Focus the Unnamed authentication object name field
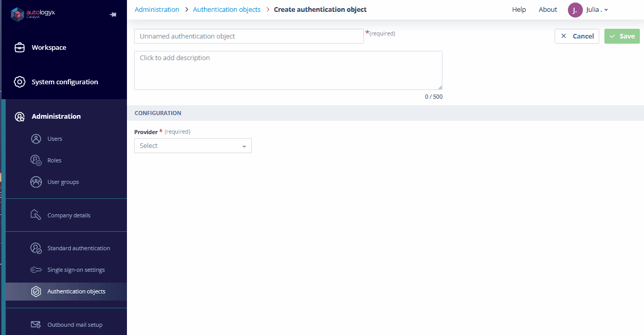The width and height of the screenshot is (644, 335). 249,36
